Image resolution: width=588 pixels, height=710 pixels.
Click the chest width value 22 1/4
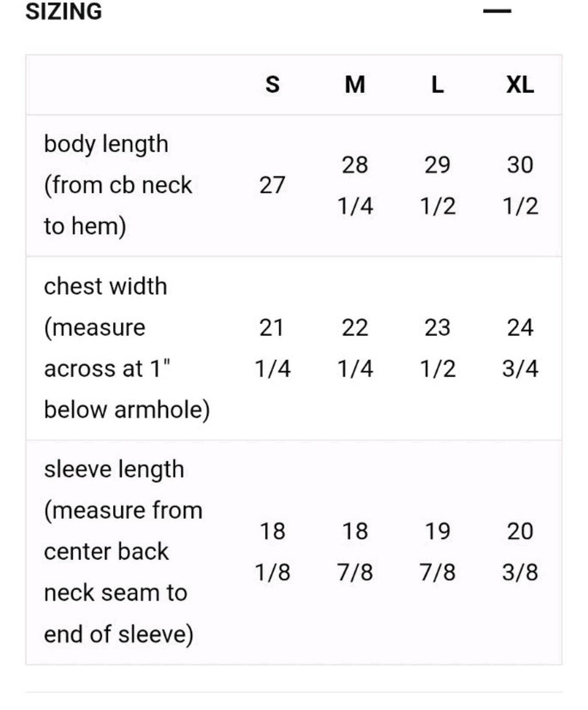355,348
